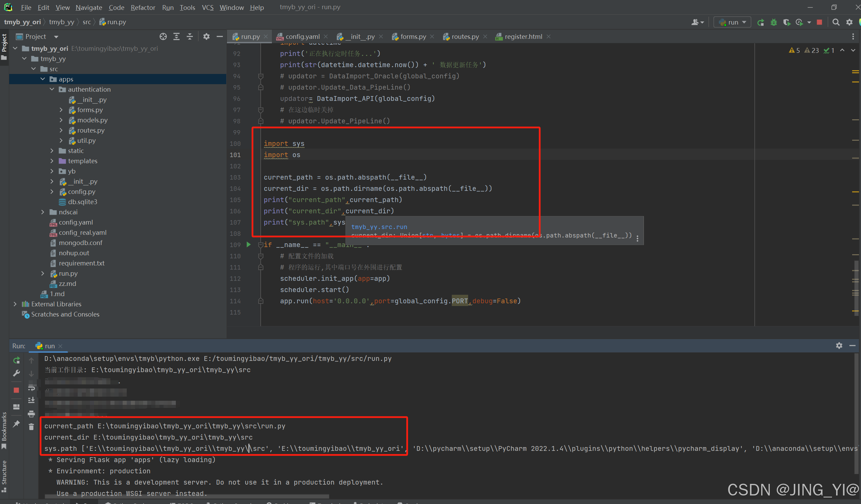Restore layout icon in Run panel
Viewport: 861px width, 504px height.
[16, 407]
